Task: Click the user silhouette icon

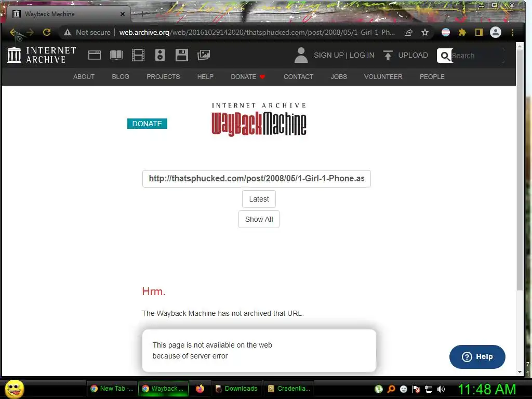Action: point(301,55)
